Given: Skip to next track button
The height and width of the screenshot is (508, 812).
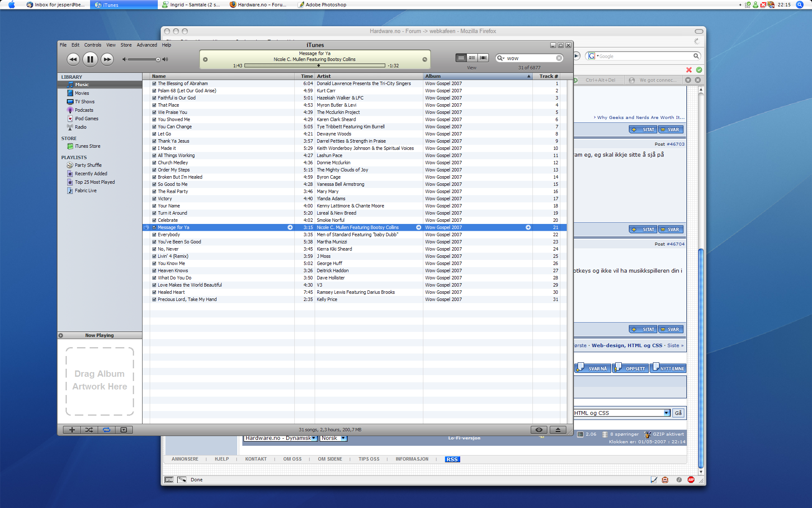Looking at the screenshot, I should 107,59.
